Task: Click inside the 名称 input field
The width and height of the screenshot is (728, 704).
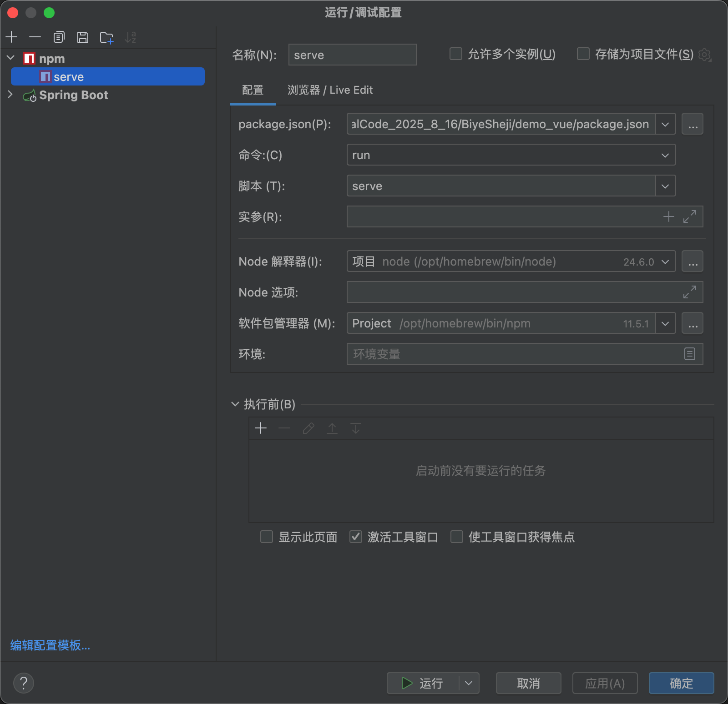Action: [x=353, y=55]
